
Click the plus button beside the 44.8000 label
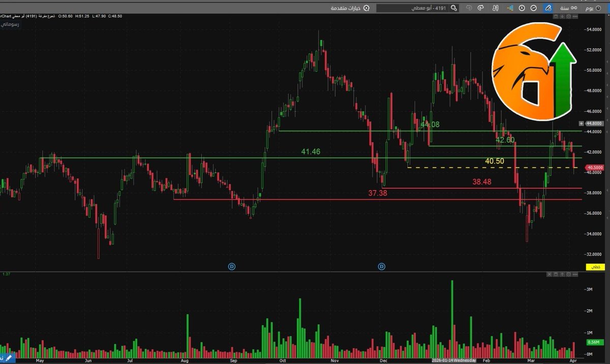[x=581, y=123]
